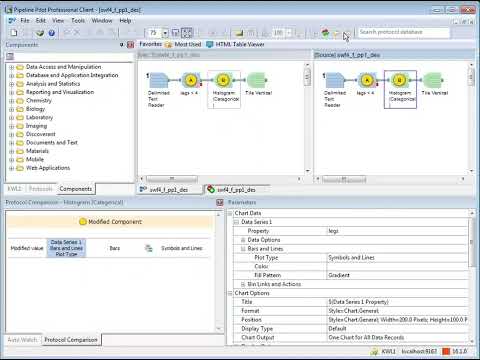
Task: Open the Tools menu
Action: (78, 20)
